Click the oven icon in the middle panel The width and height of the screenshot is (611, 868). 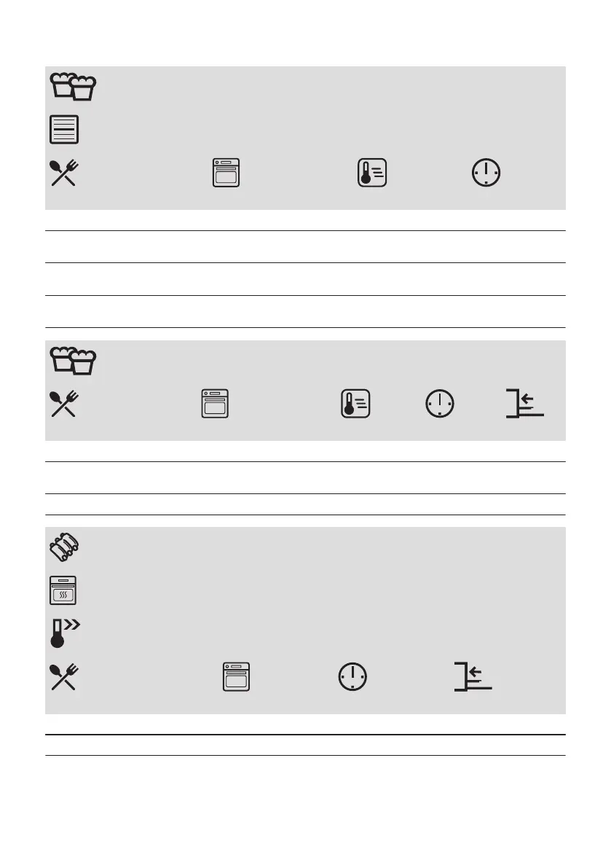click(x=215, y=404)
